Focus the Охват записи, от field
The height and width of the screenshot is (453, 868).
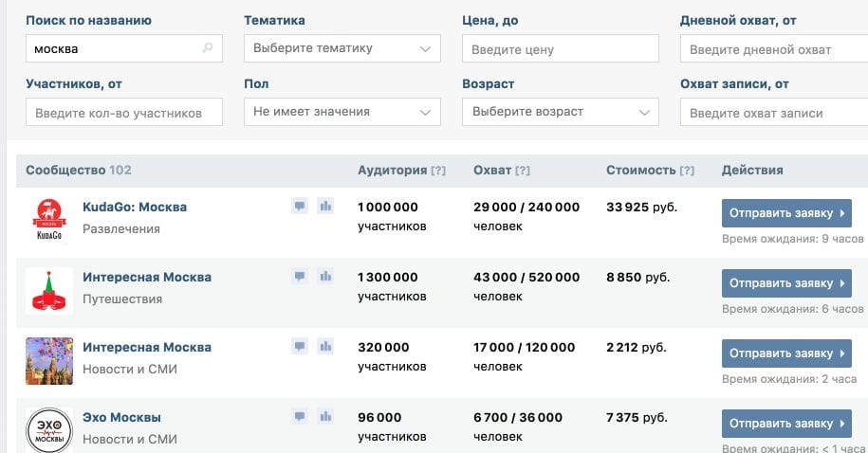click(x=774, y=112)
